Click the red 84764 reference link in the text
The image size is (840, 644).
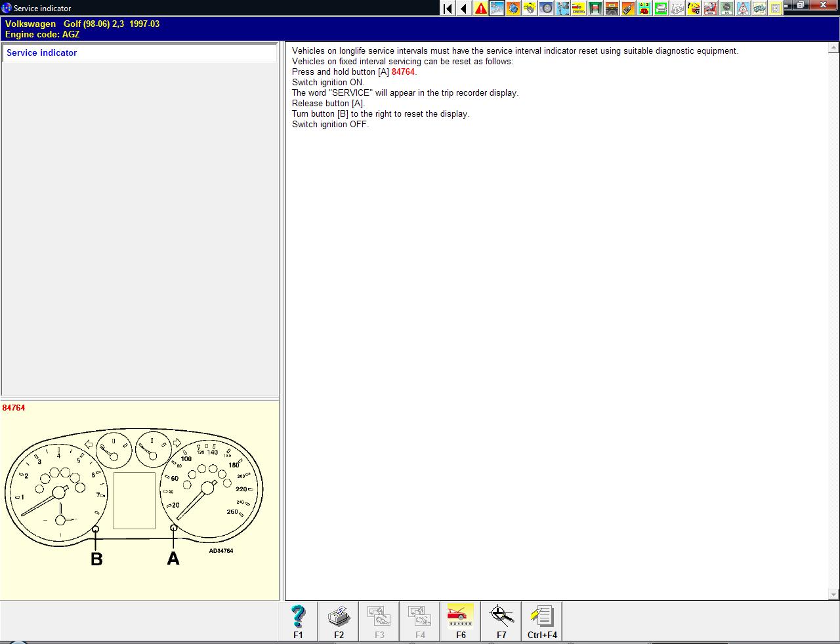click(403, 72)
